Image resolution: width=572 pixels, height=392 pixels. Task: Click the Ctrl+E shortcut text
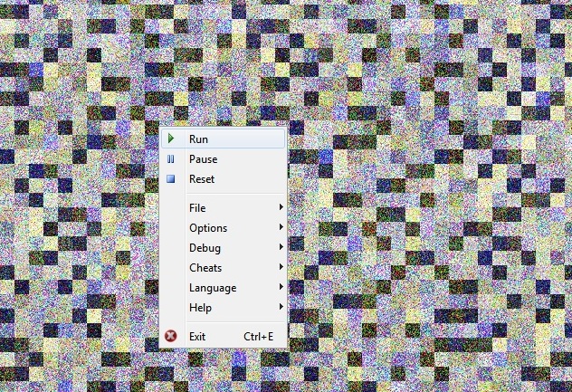[258, 336]
